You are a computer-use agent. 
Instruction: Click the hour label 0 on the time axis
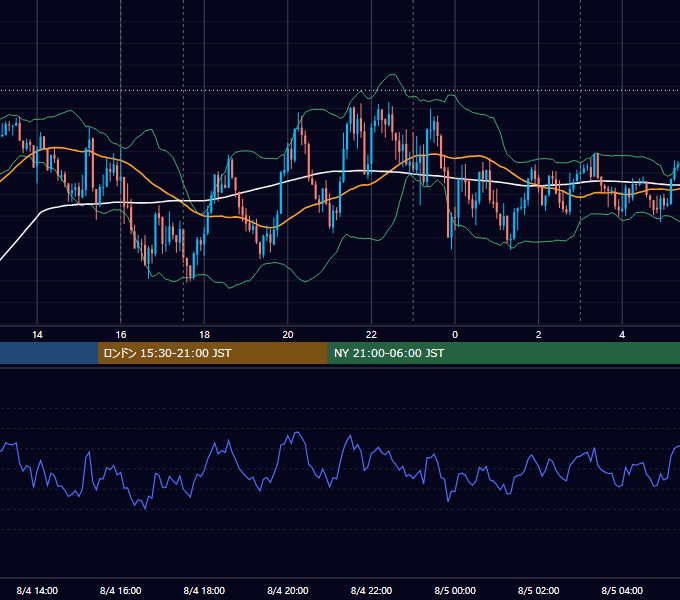point(455,335)
